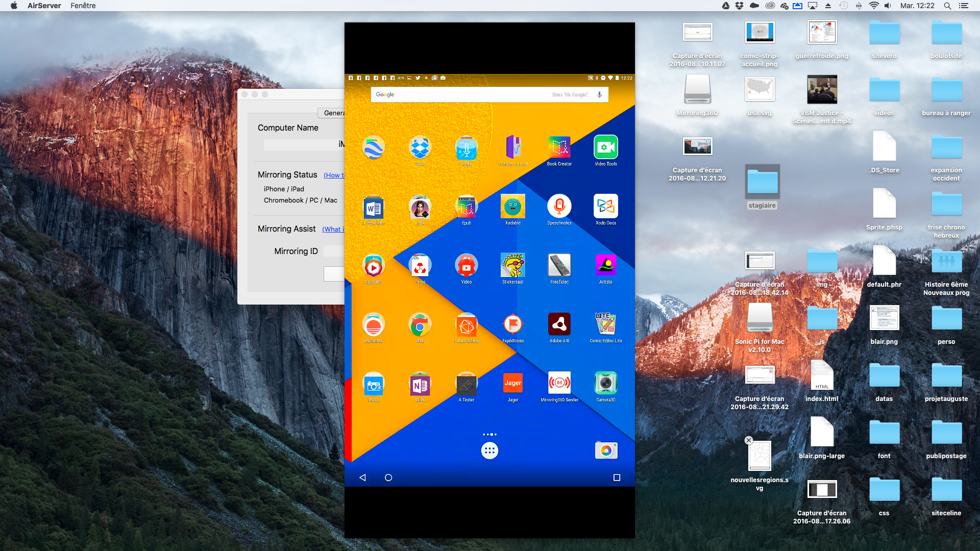Screen dimensions: 980x551
Task: Launch FreeTelec remote app
Action: pos(559,266)
